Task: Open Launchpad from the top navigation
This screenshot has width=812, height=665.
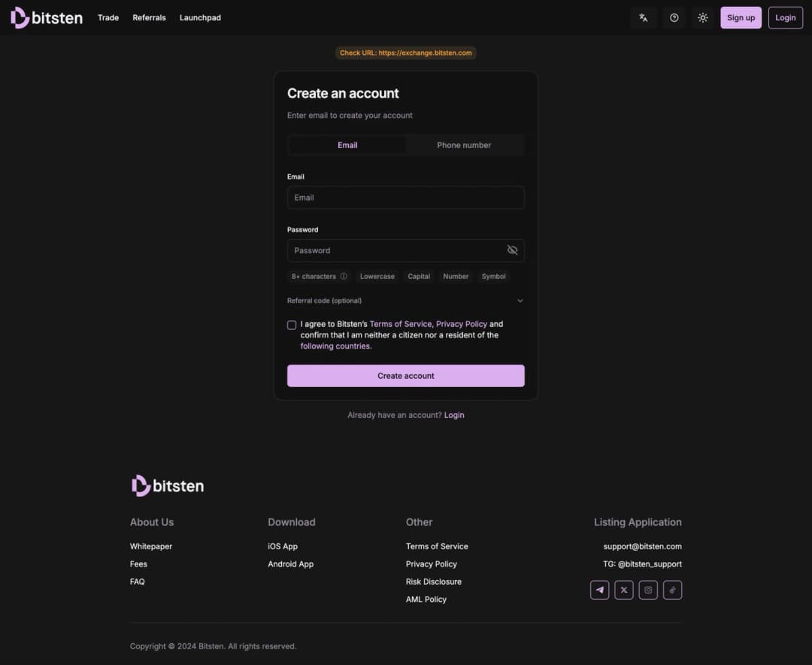Action: click(x=201, y=17)
